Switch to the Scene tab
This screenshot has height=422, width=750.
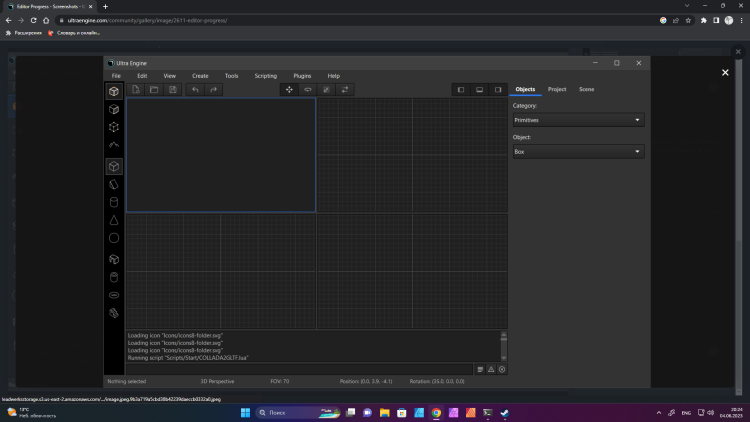pos(586,90)
